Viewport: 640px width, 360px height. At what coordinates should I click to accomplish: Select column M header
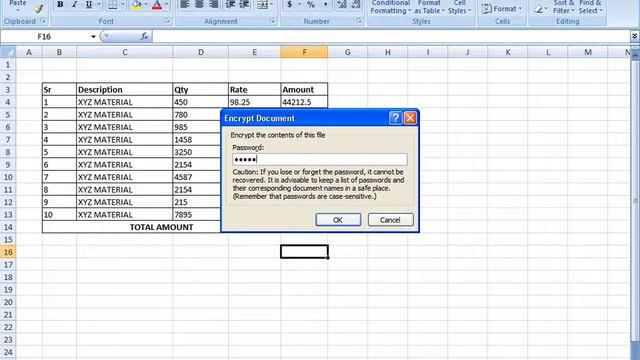tap(588, 52)
